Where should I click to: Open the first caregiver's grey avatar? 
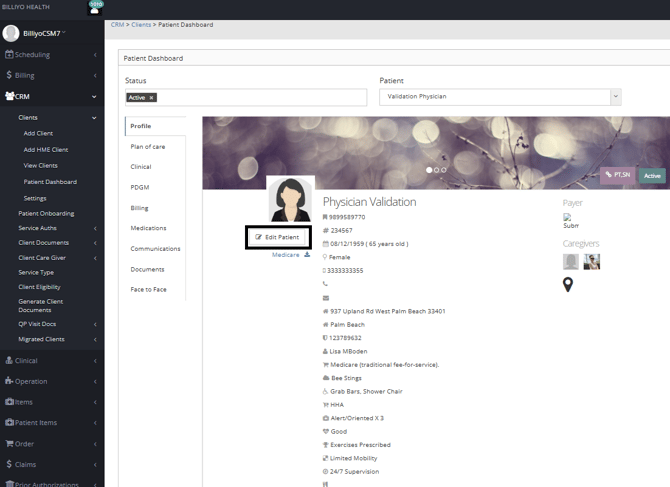click(571, 261)
